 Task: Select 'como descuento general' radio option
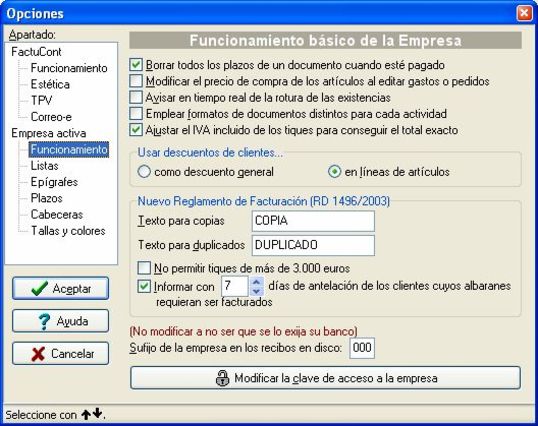point(144,171)
